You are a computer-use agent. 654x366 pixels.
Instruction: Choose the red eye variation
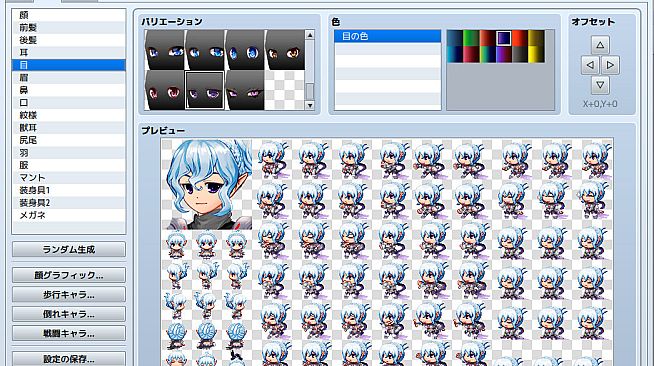coord(164,90)
